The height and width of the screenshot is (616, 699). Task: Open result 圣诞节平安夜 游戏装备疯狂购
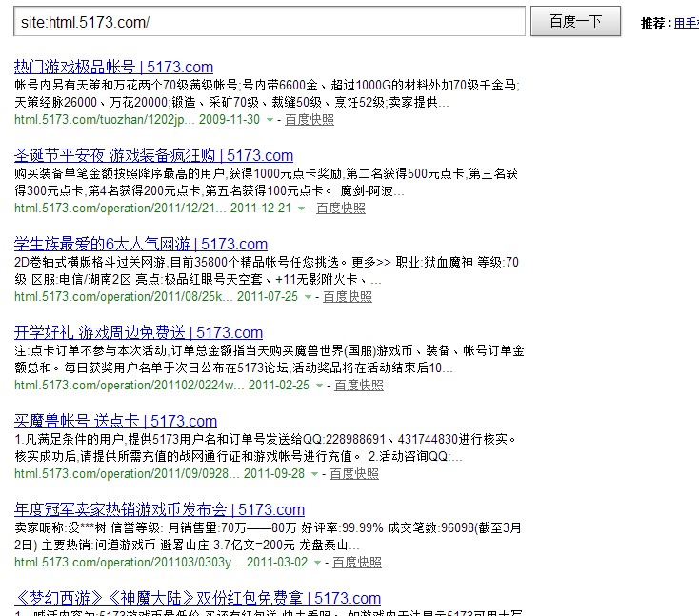pos(153,155)
